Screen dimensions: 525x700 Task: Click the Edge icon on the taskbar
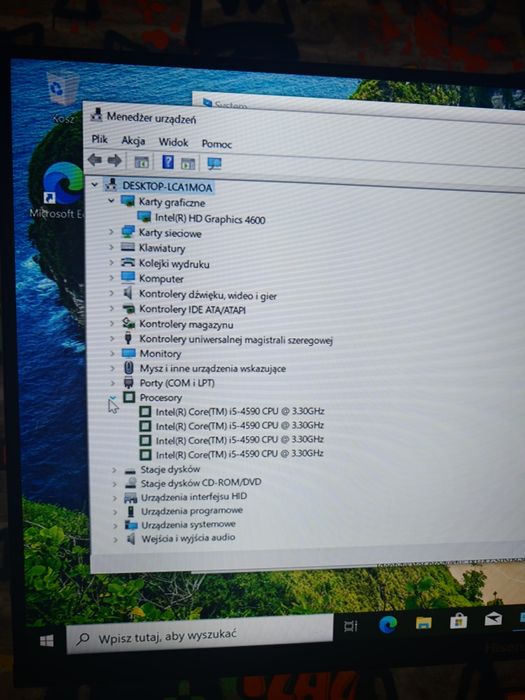click(x=388, y=624)
